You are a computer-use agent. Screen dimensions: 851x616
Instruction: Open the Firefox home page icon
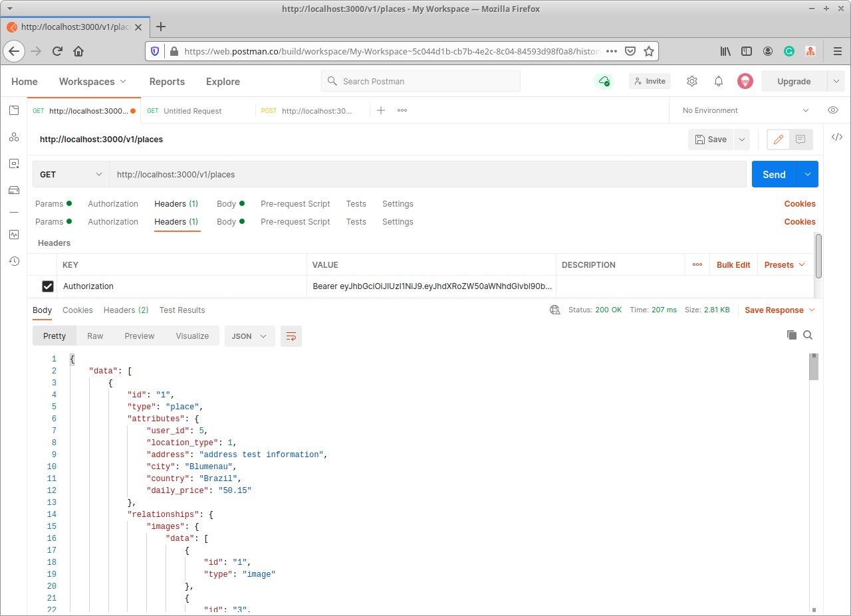pos(78,51)
